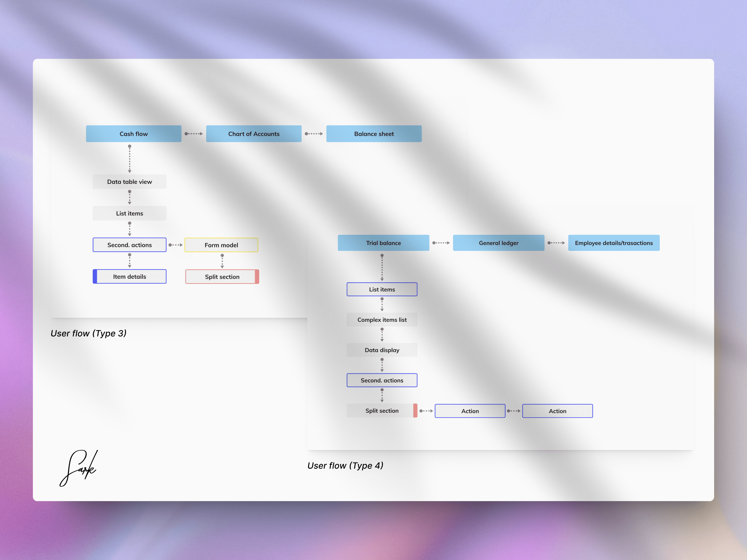This screenshot has height=560, width=747.
Task: Click arrow from Data table view to List items
Action: [129, 197]
